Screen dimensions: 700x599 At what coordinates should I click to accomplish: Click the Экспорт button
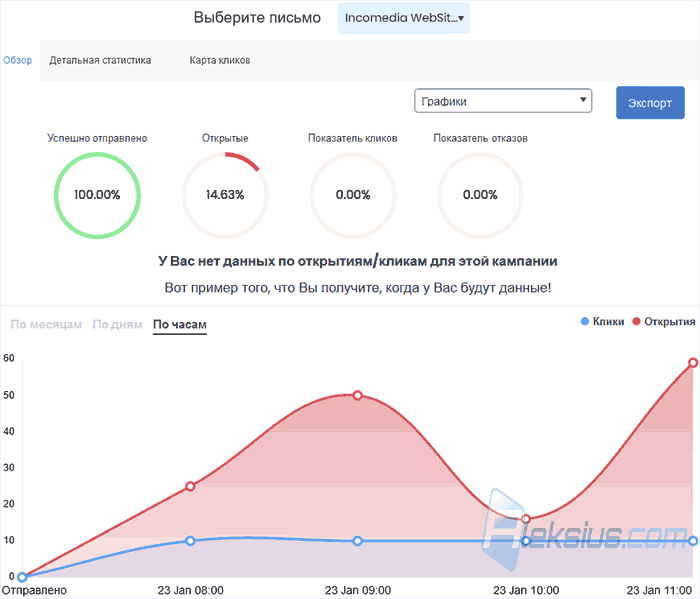click(650, 103)
